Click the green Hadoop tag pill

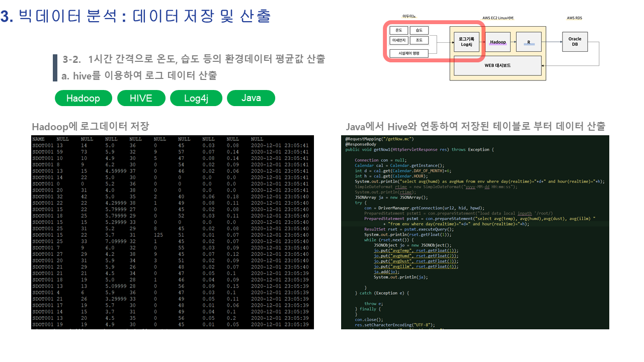click(x=83, y=98)
